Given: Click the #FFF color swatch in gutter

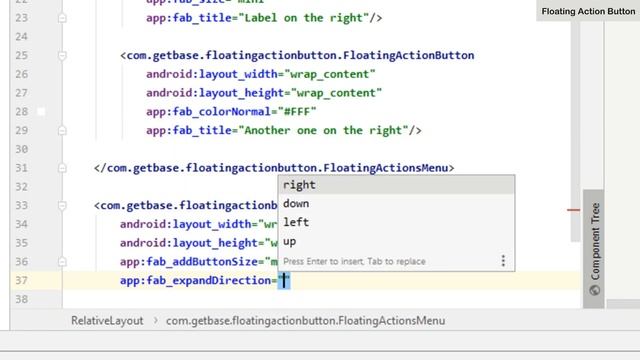Looking at the screenshot, I should pos(41,111).
